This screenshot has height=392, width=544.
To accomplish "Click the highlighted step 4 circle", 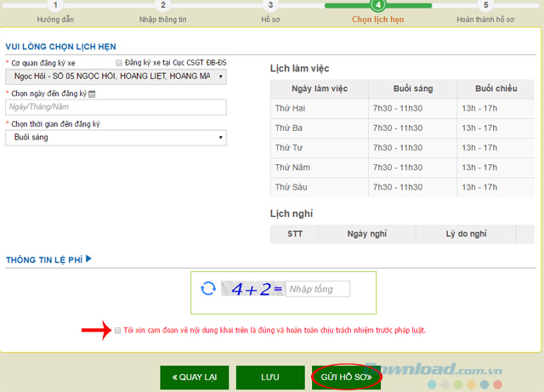I will (x=378, y=4).
